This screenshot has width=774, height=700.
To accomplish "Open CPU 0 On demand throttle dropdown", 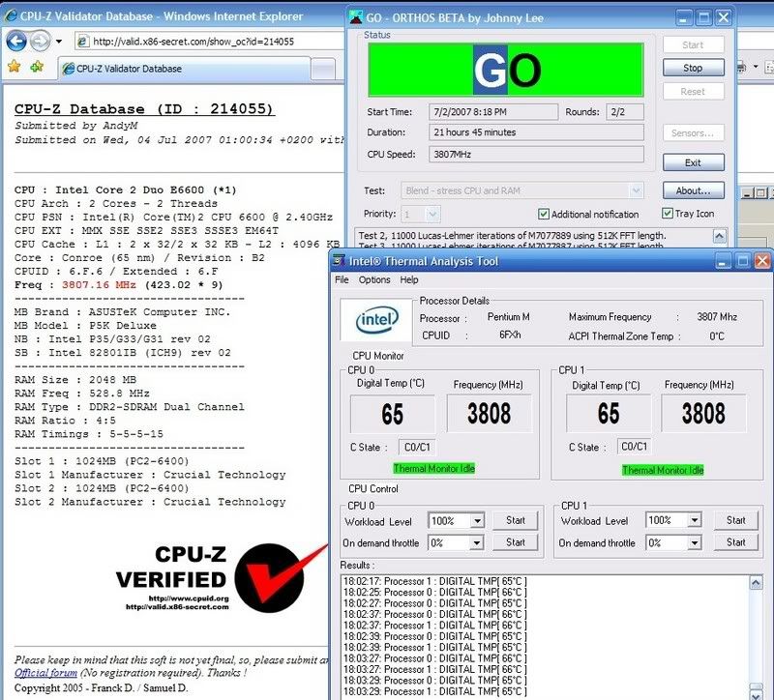I will [476, 543].
